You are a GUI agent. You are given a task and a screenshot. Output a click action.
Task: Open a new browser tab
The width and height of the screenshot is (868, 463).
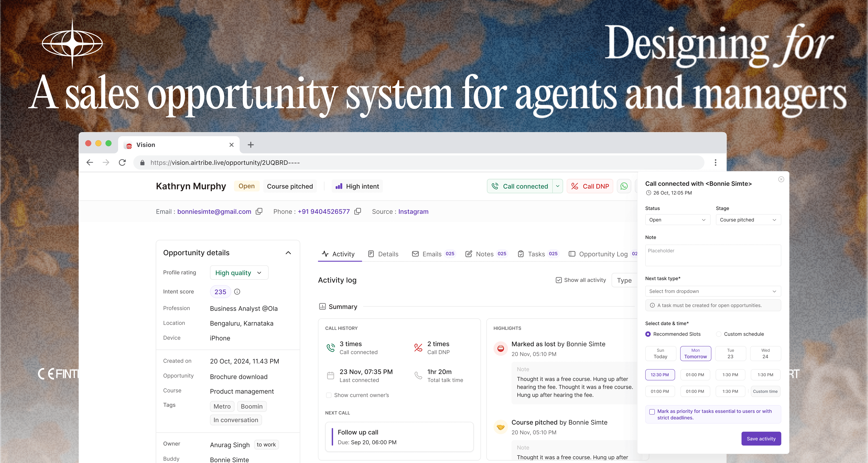point(250,145)
